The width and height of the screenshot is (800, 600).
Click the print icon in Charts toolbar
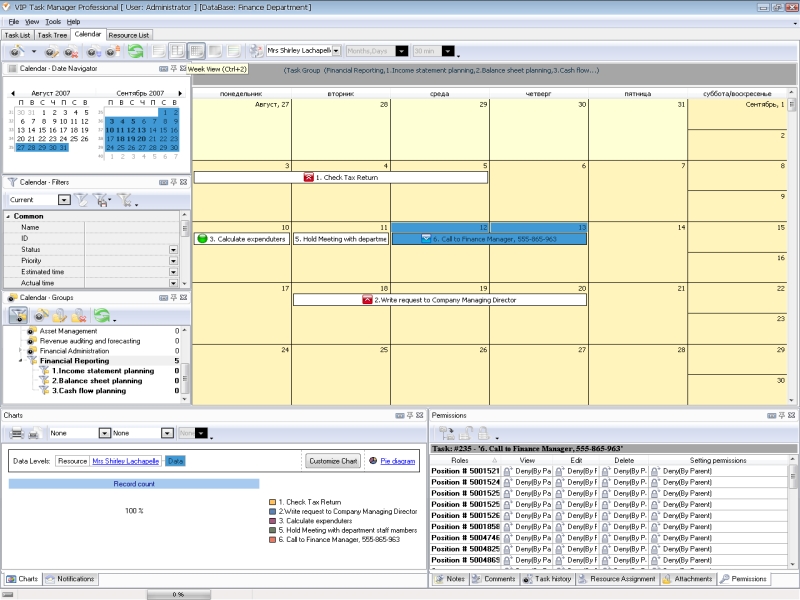pyautogui.click(x=17, y=434)
